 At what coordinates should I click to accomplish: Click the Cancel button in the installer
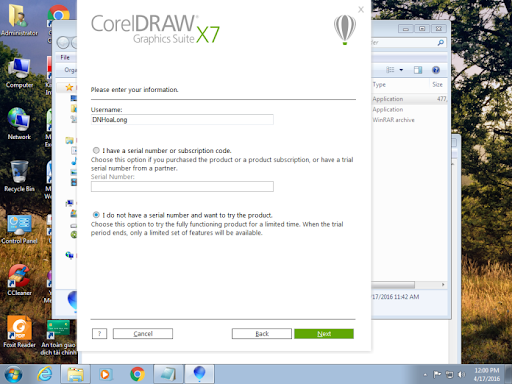point(143,334)
